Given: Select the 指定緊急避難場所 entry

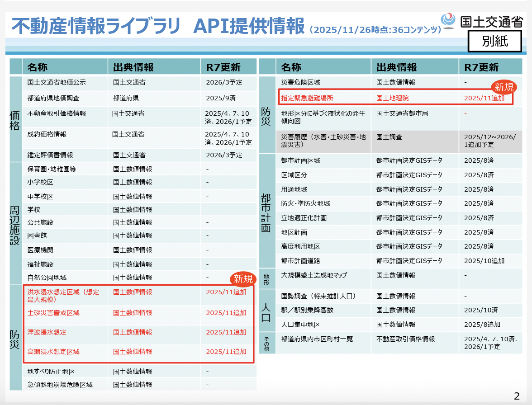Looking at the screenshot, I should pyautogui.click(x=307, y=97).
